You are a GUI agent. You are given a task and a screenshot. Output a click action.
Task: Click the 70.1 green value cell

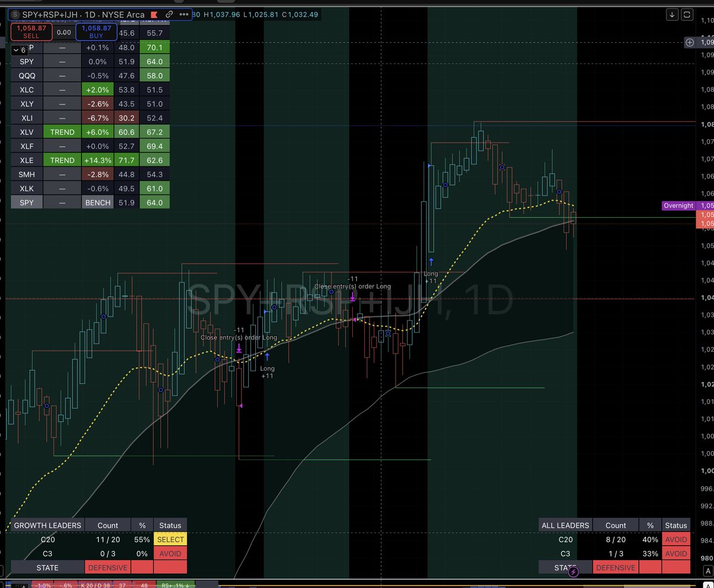[155, 48]
